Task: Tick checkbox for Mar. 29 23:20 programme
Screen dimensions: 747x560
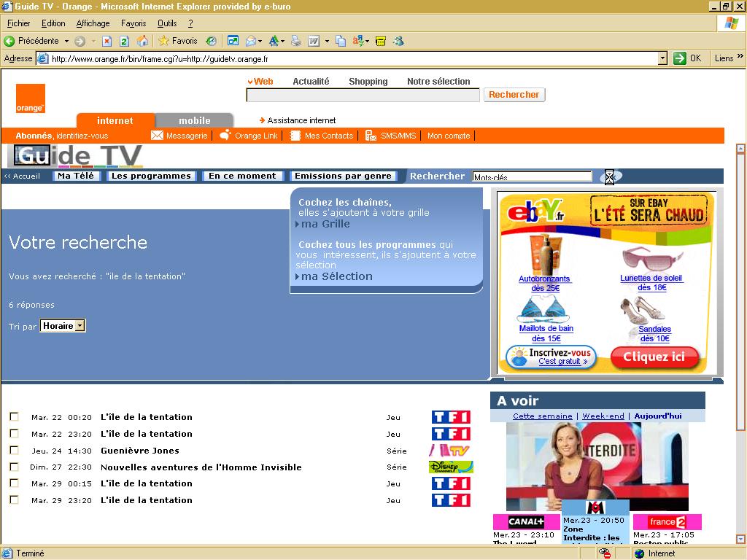Action: (x=15, y=499)
